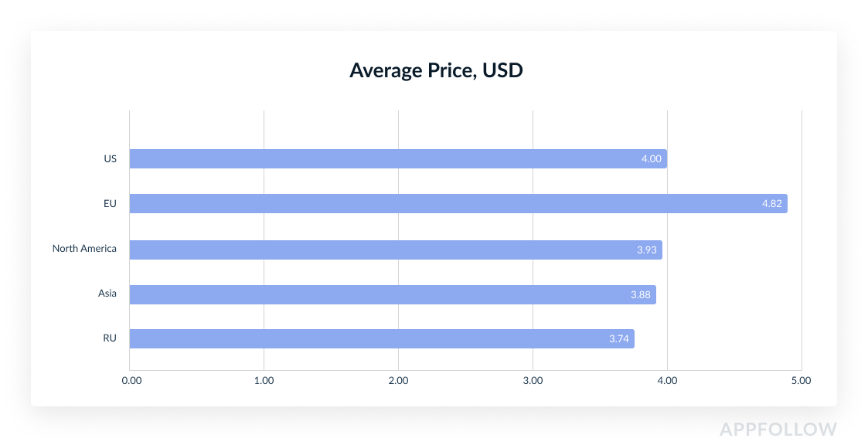This screenshot has height=445, width=868.
Task: Click the 3.88 value label
Action: [x=640, y=294]
